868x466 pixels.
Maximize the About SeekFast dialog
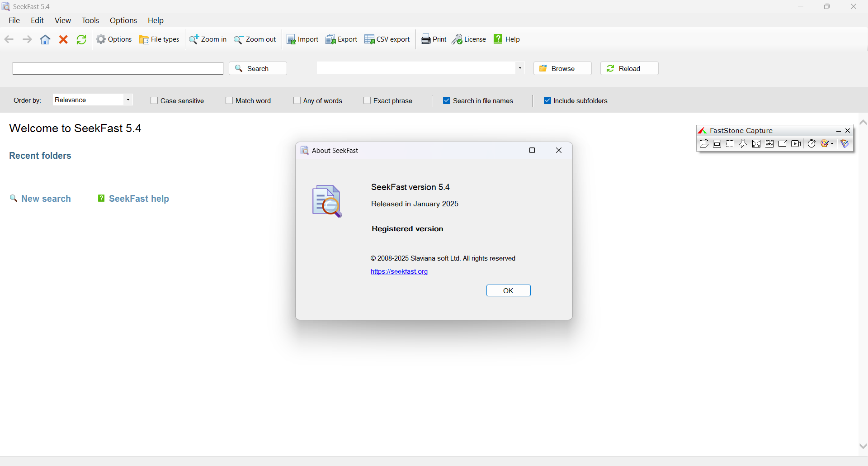click(x=532, y=150)
